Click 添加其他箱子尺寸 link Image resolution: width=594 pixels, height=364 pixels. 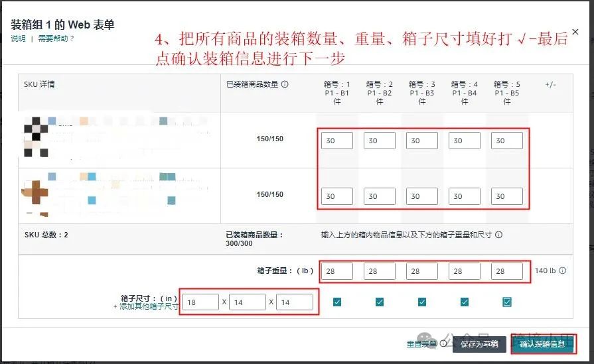[x=146, y=306]
